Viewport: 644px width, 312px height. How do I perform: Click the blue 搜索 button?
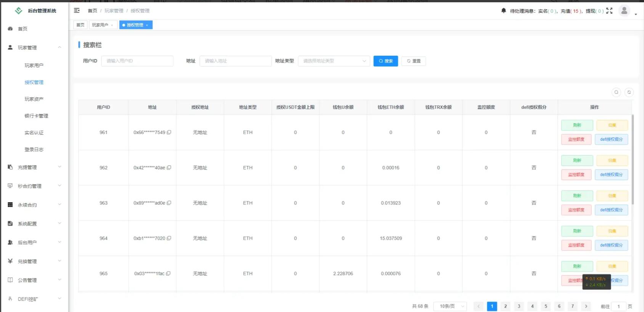click(x=385, y=61)
